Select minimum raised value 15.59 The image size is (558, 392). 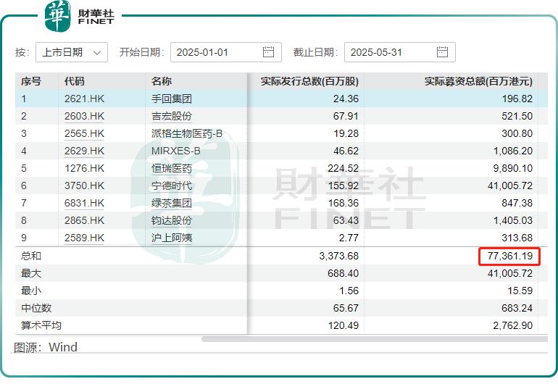pyautogui.click(x=520, y=291)
